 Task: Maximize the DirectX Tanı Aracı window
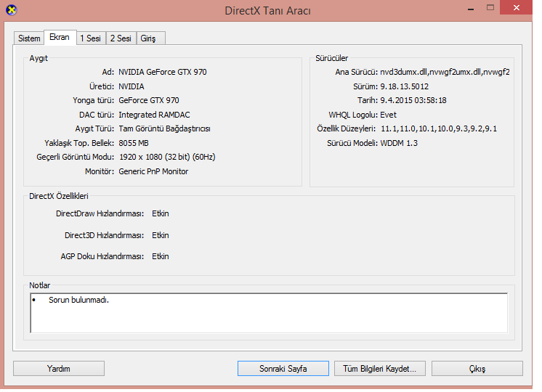[490, 7]
